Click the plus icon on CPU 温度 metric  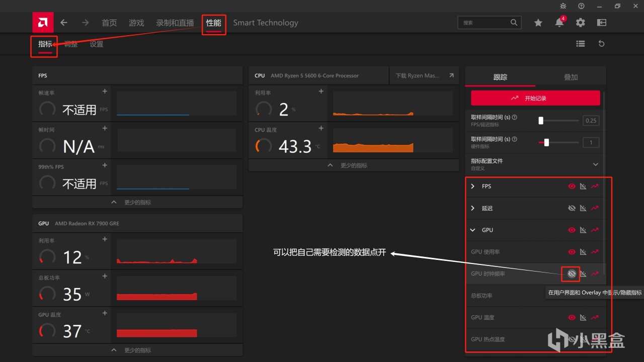point(321,128)
